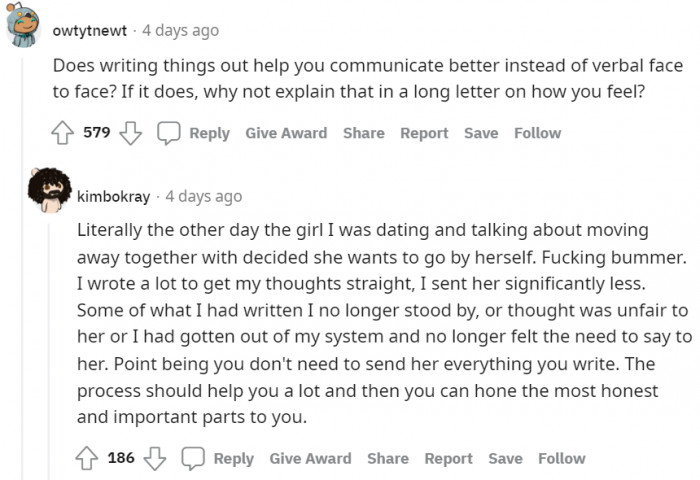Share owtytnewt's comment
Image resolution: width=700 pixels, height=480 pixels.
tap(364, 133)
